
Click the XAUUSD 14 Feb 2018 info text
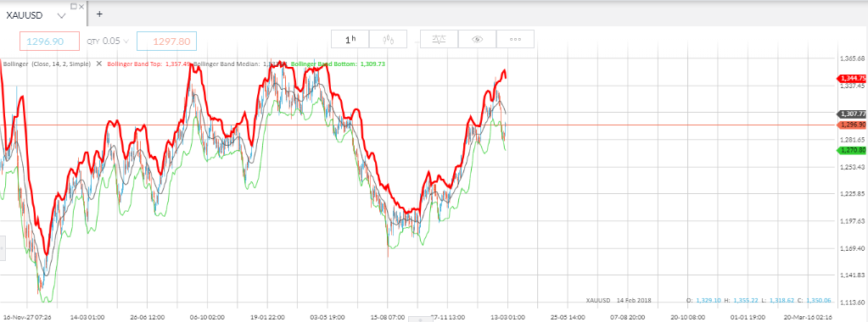pos(619,301)
